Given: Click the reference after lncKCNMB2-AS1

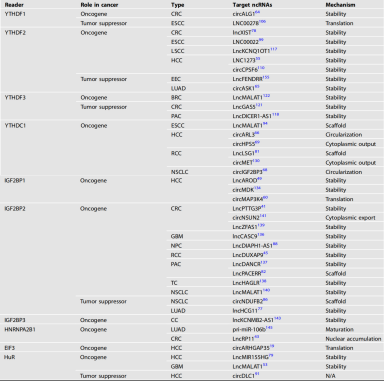Looking at the screenshot, I should click(x=277, y=318).
